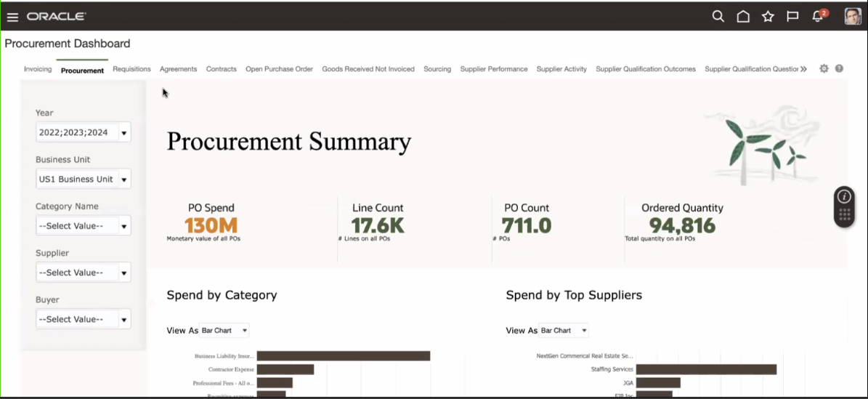Click the Staffing Services bar
The image size is (868, 399).
[706, 369]
